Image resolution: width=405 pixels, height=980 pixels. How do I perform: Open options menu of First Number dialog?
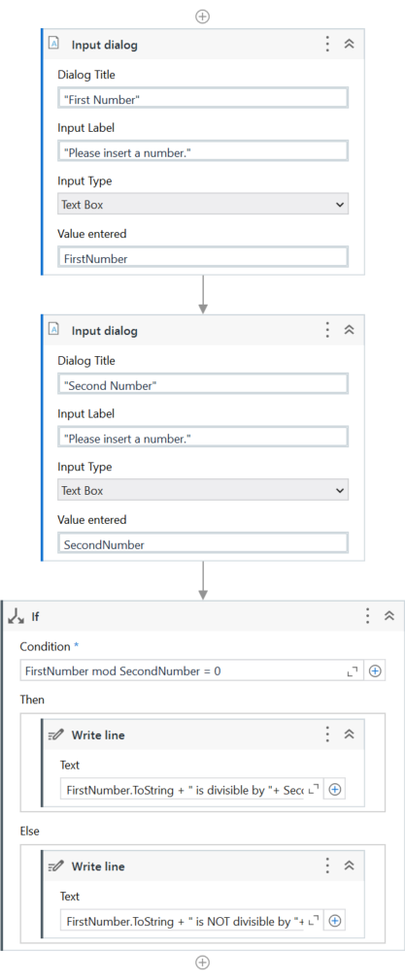pyautogui.click(x=326, y=45)
